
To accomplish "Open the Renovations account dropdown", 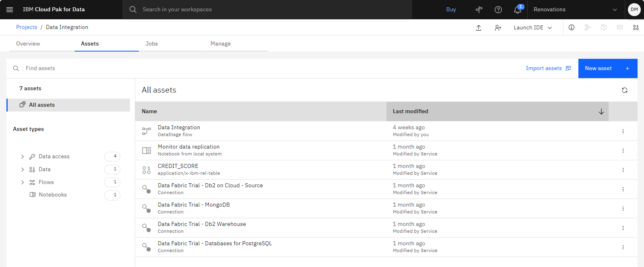I will pos(575,10).
